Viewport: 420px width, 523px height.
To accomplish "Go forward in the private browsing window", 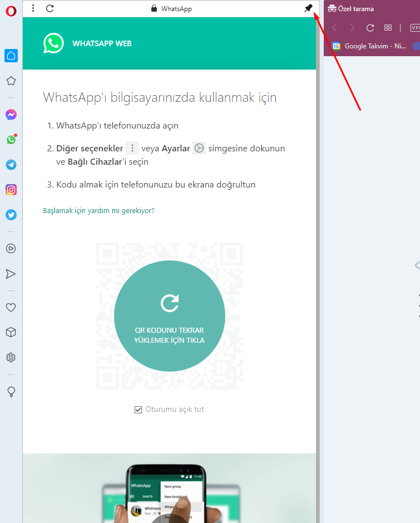I will [x=352, y=28].
